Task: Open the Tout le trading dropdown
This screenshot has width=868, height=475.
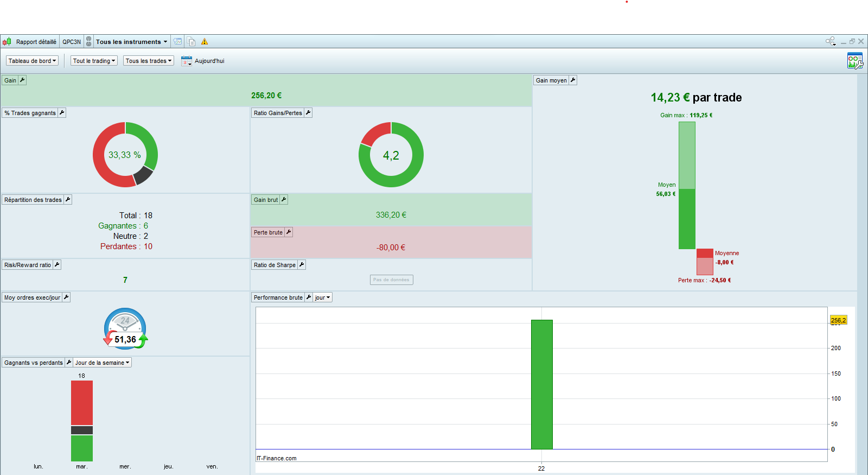Action: click(94, 61)
